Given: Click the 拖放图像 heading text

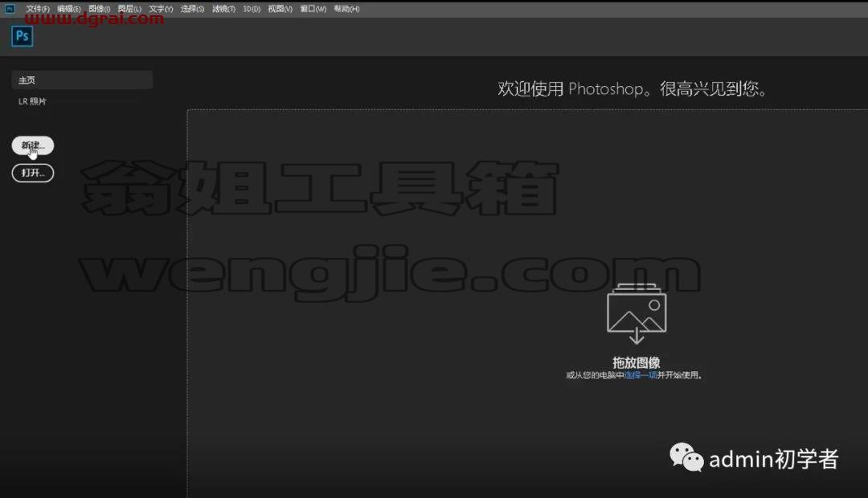Looking at the screenshot, I should (x=636, y=362).
